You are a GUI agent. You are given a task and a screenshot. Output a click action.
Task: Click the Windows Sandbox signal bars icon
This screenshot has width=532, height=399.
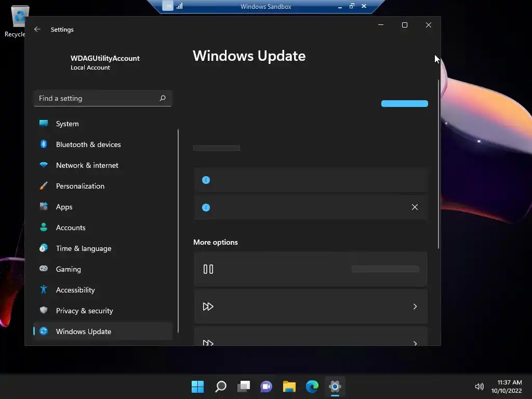click(179, 6)
